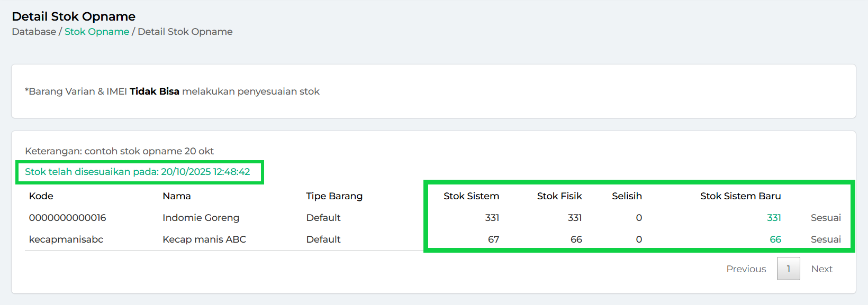The height and width of the screenshot is (305, 868).
Task: Click the kecapmanisabc item code
Action: (66, 239)
